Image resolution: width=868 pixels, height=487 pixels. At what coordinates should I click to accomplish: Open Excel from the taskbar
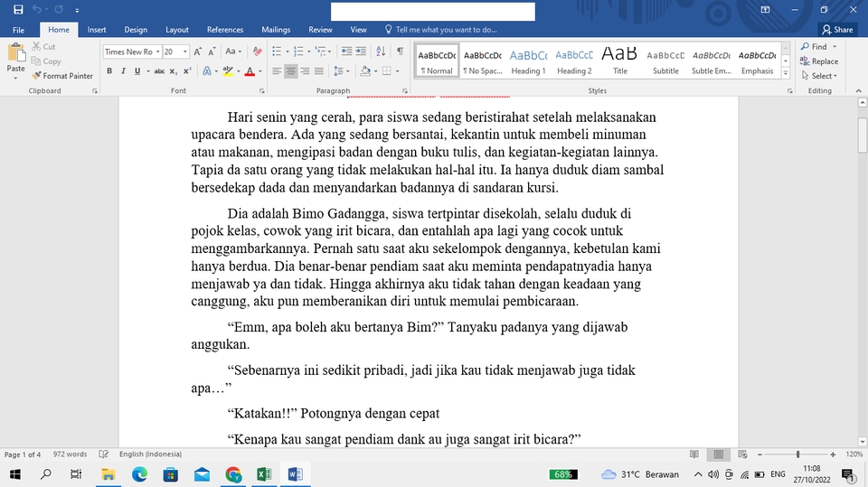pos(263,474)
